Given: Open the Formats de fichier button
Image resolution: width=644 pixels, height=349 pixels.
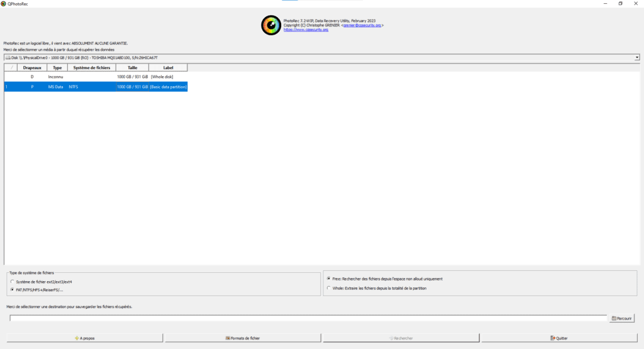Looking at the screenshot, I should [243, 338].
